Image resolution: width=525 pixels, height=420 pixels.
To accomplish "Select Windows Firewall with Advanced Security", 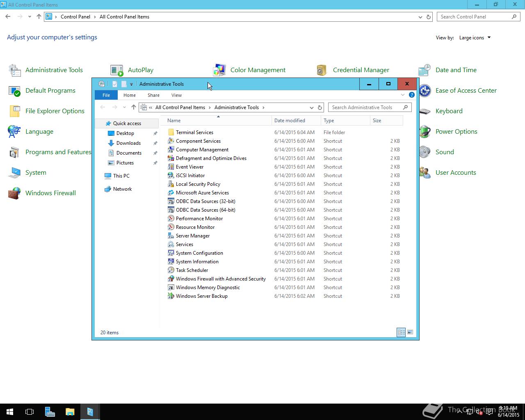I will pyautogui.click(x=284, y=279).
